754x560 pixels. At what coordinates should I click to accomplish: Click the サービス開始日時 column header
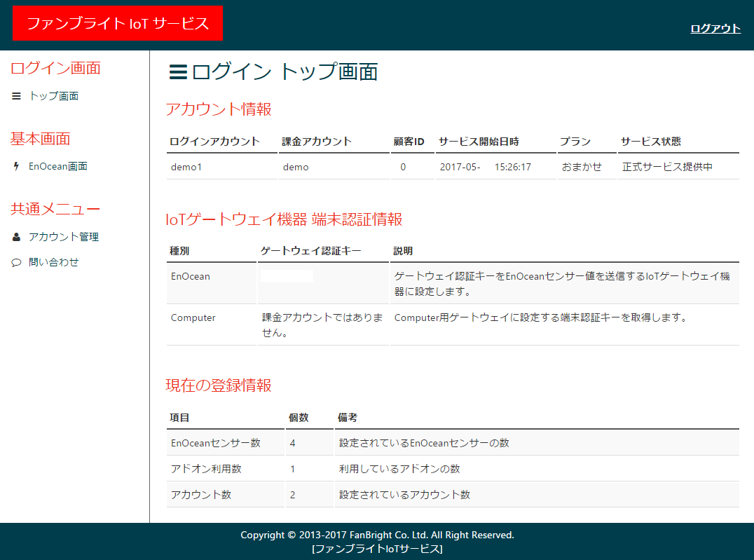[479, 142]
